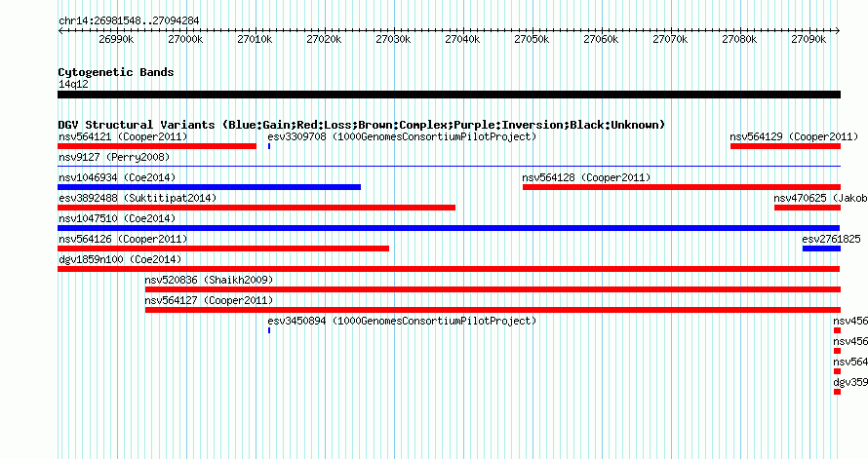Click the dgv1859n100 (Coe2014) label

pyautogui.click(x=120, y=259)
